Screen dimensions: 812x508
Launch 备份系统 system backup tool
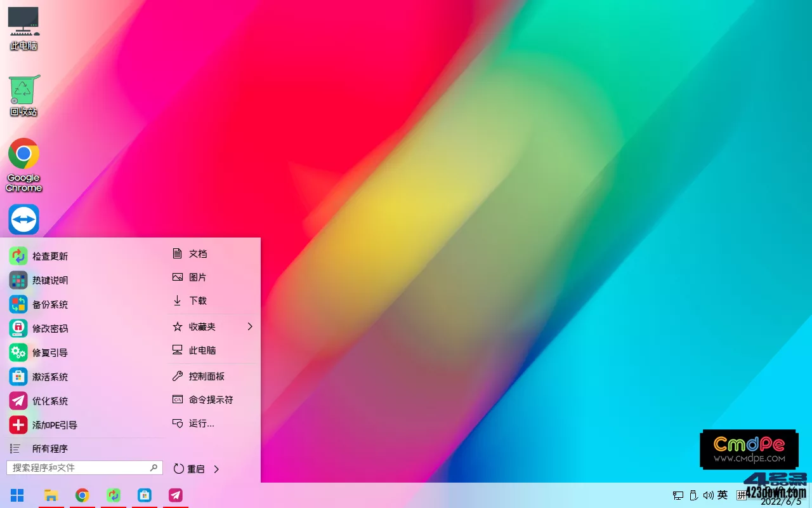49,304
